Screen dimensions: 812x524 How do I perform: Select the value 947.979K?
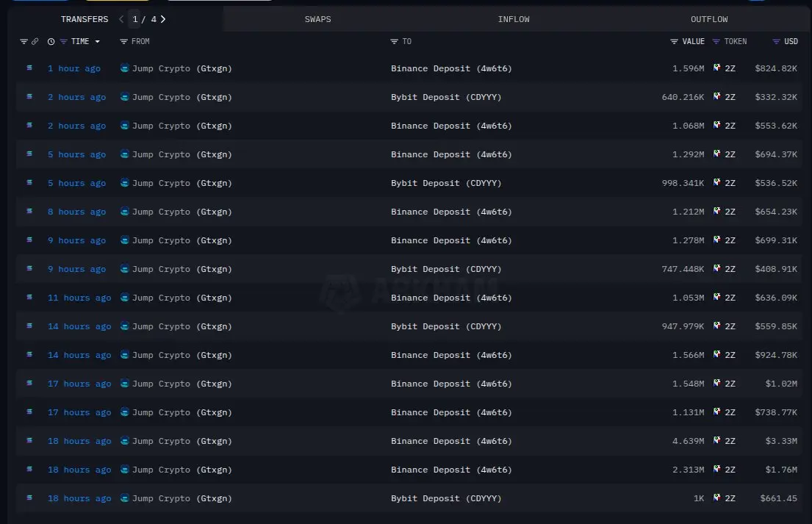[683, 326]
